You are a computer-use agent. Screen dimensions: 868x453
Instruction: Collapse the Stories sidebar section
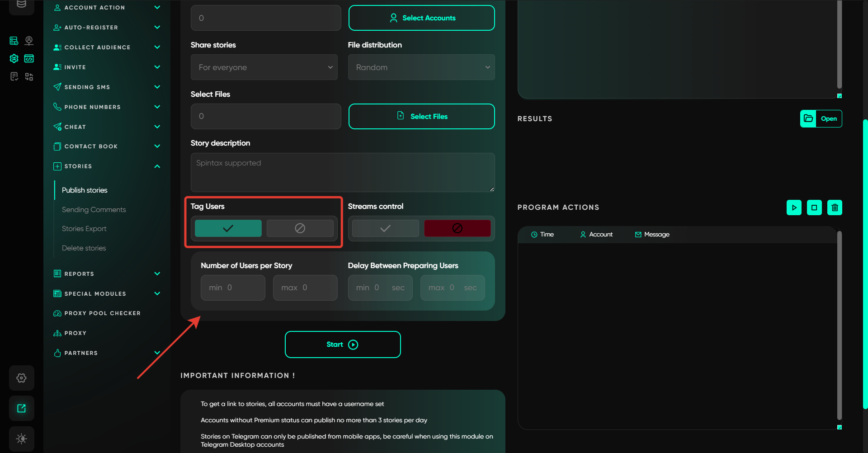pos(157,166)
